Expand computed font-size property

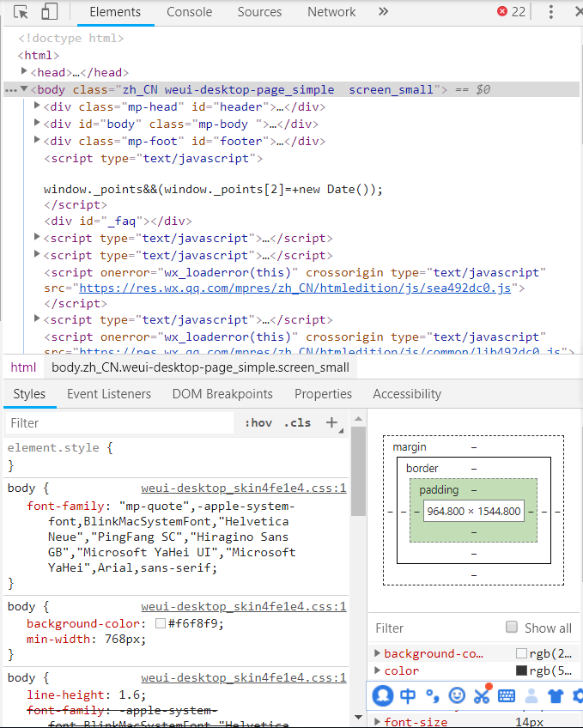pos(378,721)
